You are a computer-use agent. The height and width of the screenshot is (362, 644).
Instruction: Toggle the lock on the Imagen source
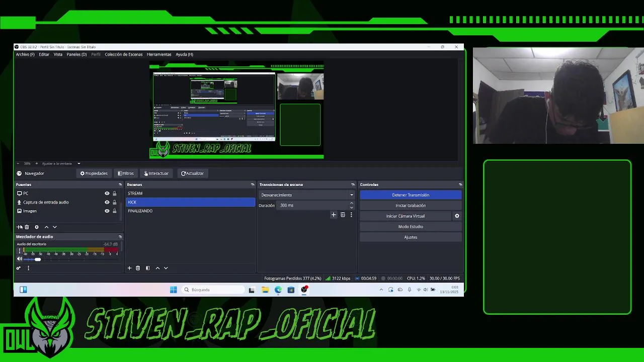114,211
